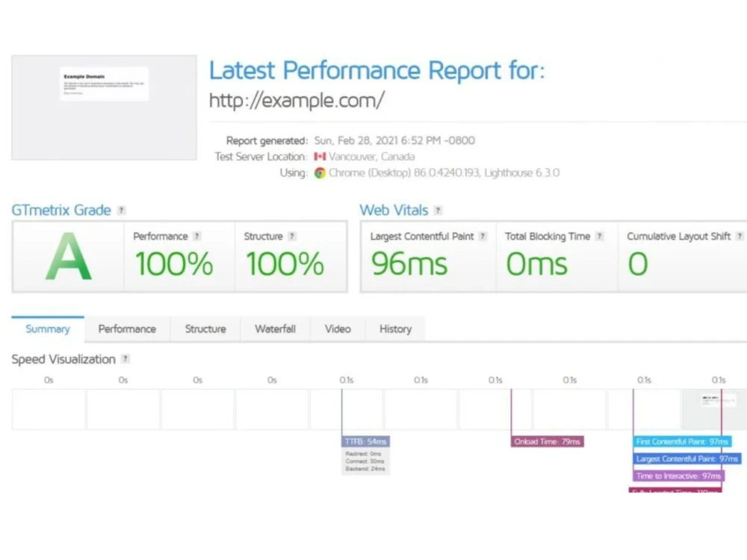This screenshot has height=560, width=747.
Task: Click the 100% Structure score
Action: click(x=285, y=264)
